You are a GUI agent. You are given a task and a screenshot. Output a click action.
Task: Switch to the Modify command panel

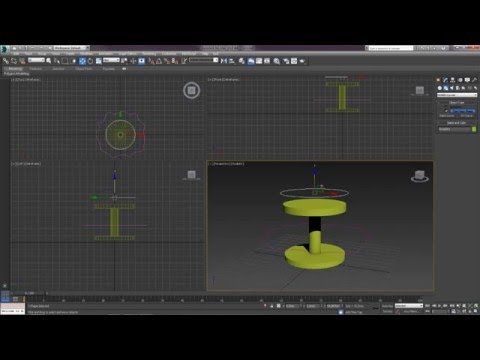point(445,80)
